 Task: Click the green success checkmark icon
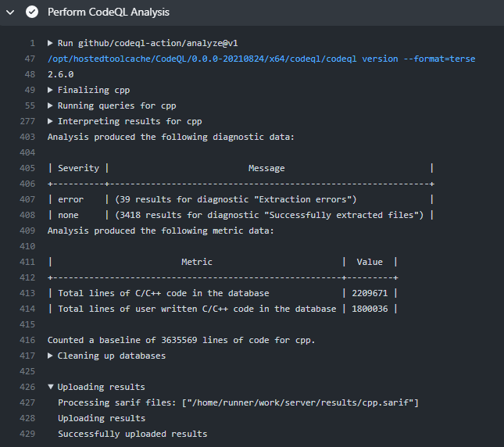[x=32, y=13]
